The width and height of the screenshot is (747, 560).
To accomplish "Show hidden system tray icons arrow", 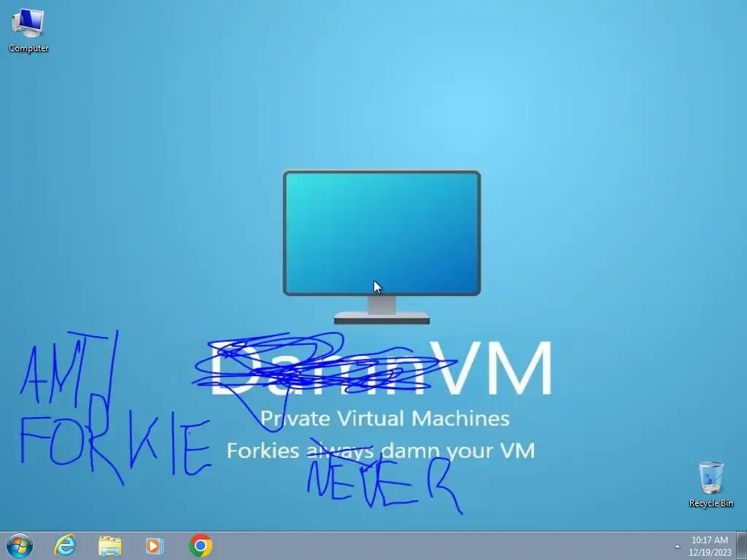I will 677,546.
